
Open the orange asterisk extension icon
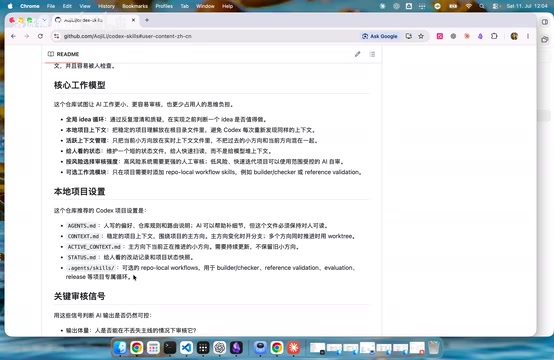pyautogui.click(x=467, y=36)
